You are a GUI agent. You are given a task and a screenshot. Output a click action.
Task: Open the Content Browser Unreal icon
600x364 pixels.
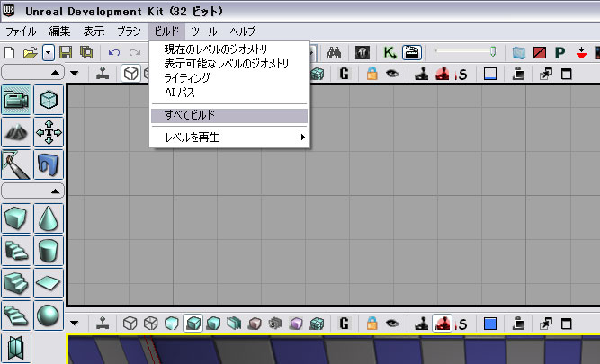[362, 52]
